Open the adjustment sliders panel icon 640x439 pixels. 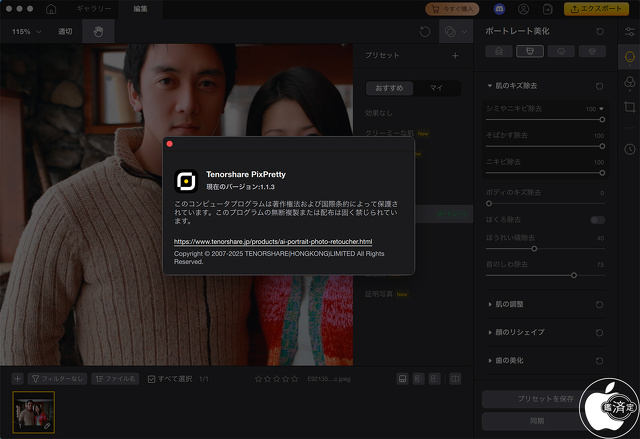click(x=630, y=31)
